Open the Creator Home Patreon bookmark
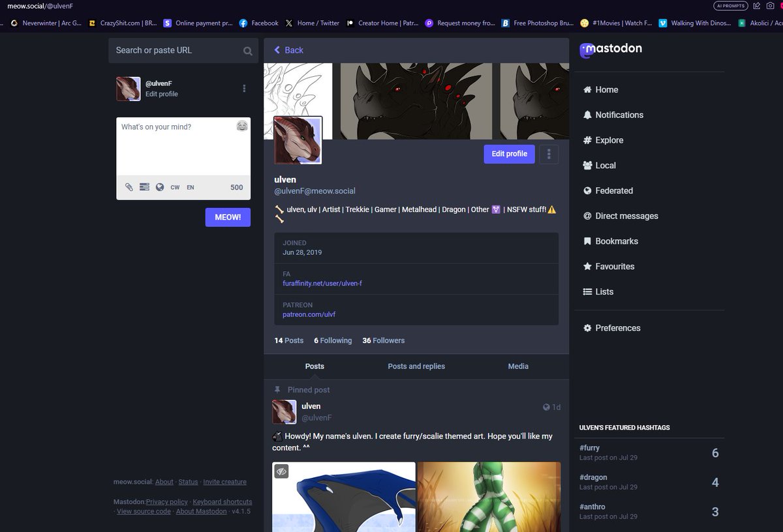 click(382, 23)
